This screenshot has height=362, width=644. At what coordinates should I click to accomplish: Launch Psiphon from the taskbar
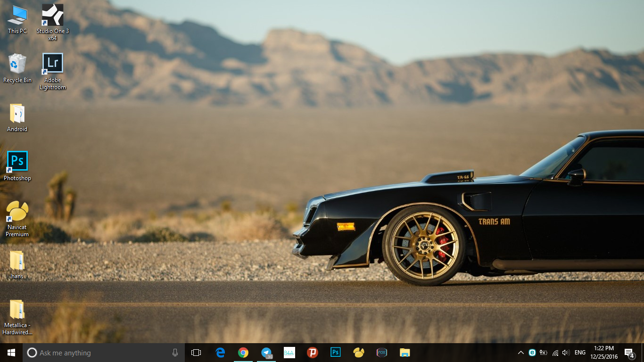312,352
